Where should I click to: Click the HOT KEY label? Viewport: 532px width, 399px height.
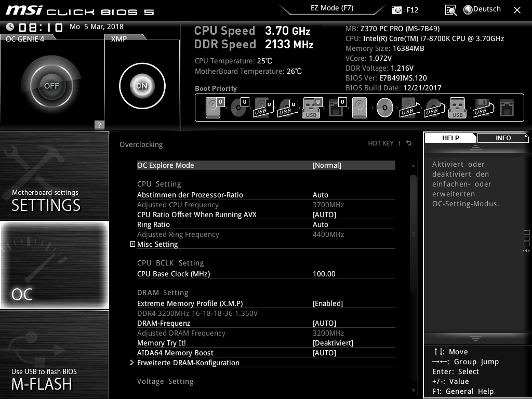(x=381, y=143)
